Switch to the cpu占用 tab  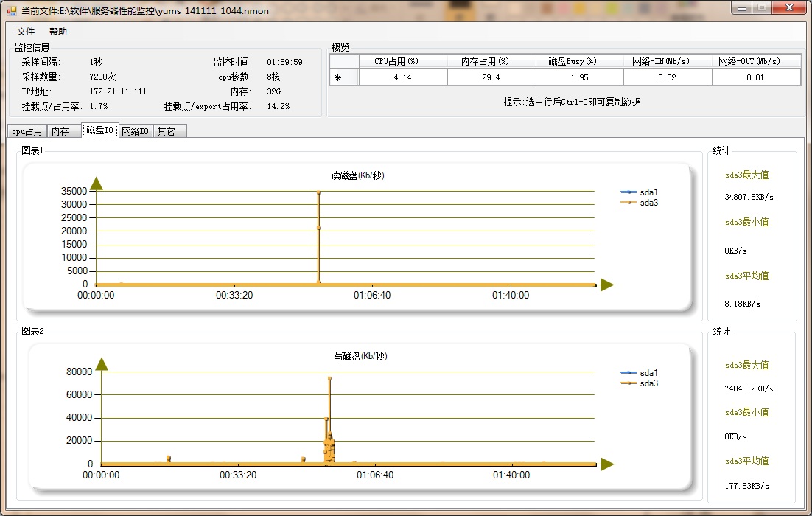(x=27, y=132)
